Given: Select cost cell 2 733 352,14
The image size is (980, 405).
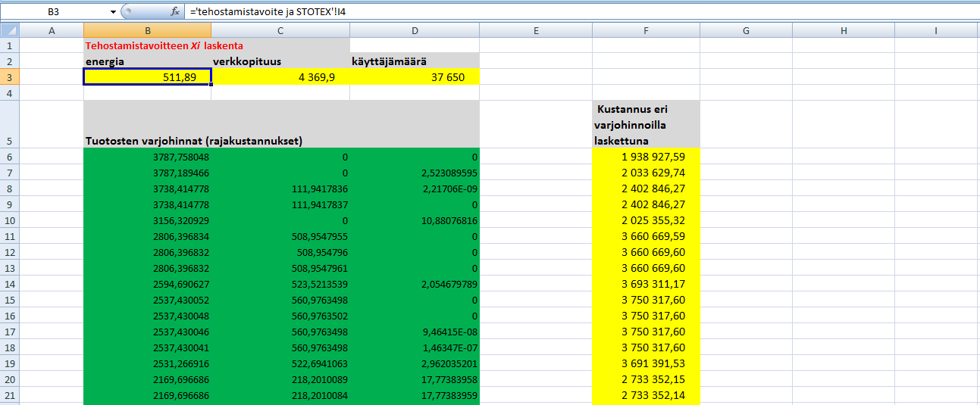Looking at the screenshot, I should pos(646,395).
